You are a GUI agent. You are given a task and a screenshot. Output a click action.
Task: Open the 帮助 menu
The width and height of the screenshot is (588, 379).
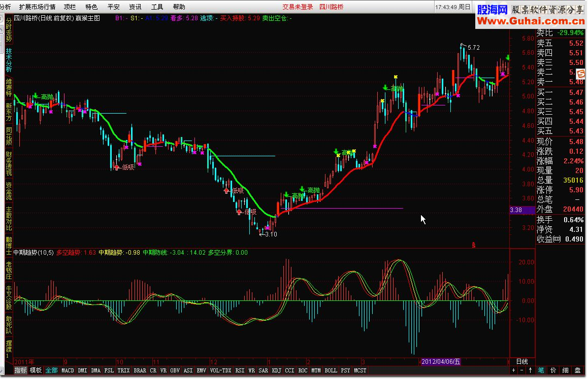point(179,7)
